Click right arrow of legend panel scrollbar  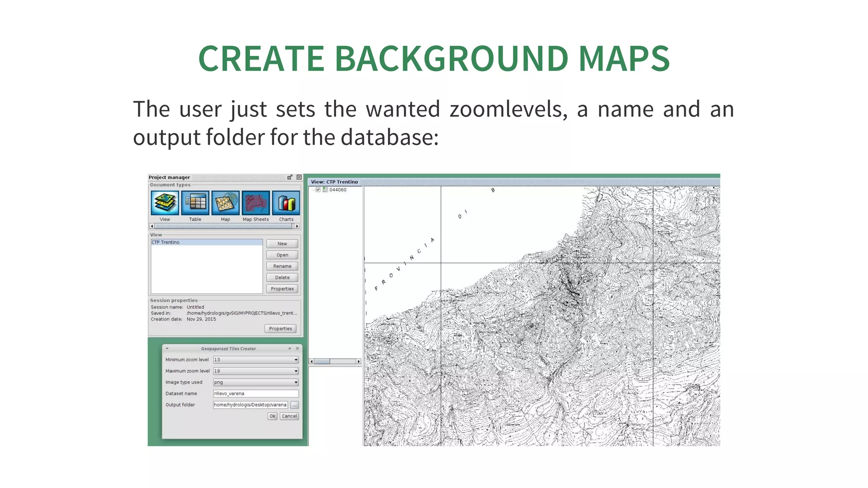(x=359, y=361)
